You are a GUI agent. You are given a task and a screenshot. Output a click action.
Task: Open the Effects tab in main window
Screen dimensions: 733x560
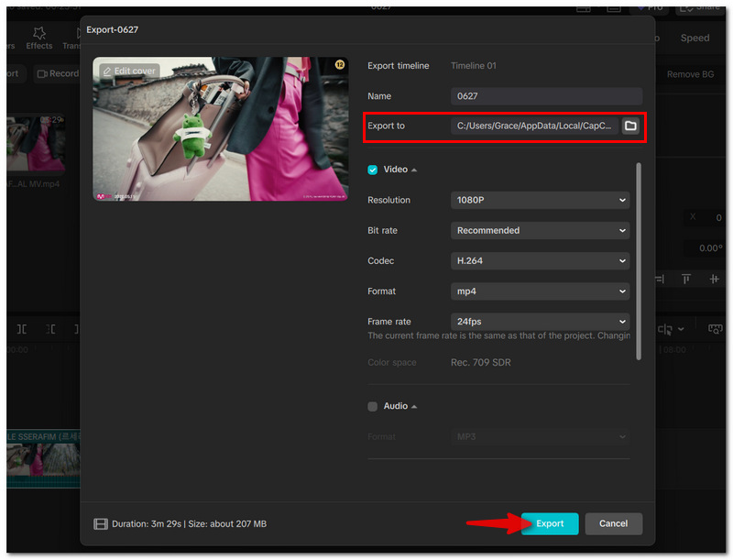point(39,38)
